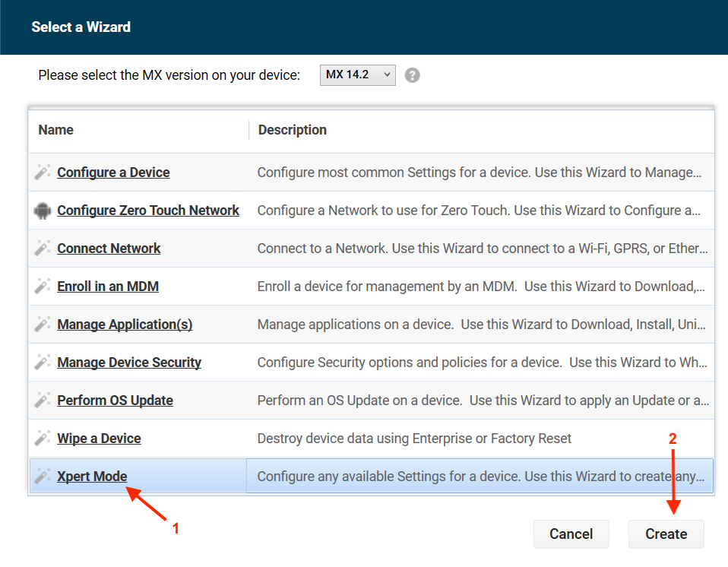Open the Enroll in an MDM link
728x567 pixels.
point(108,287)
